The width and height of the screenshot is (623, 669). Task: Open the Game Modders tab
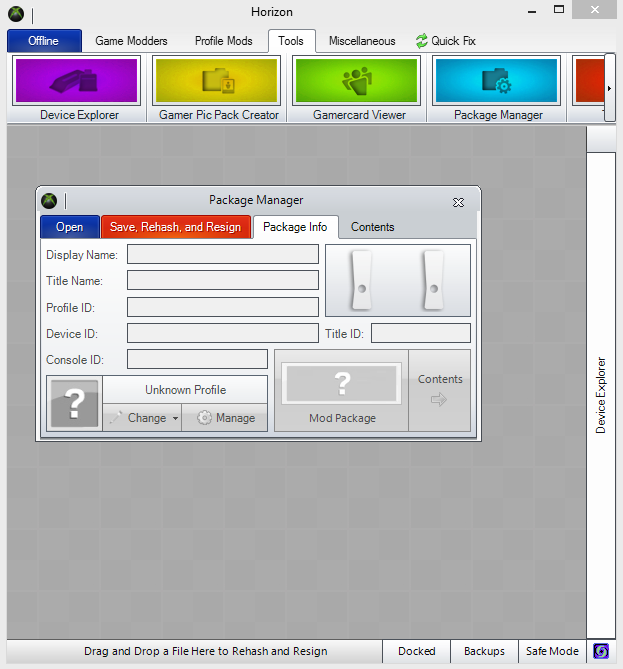131,41
